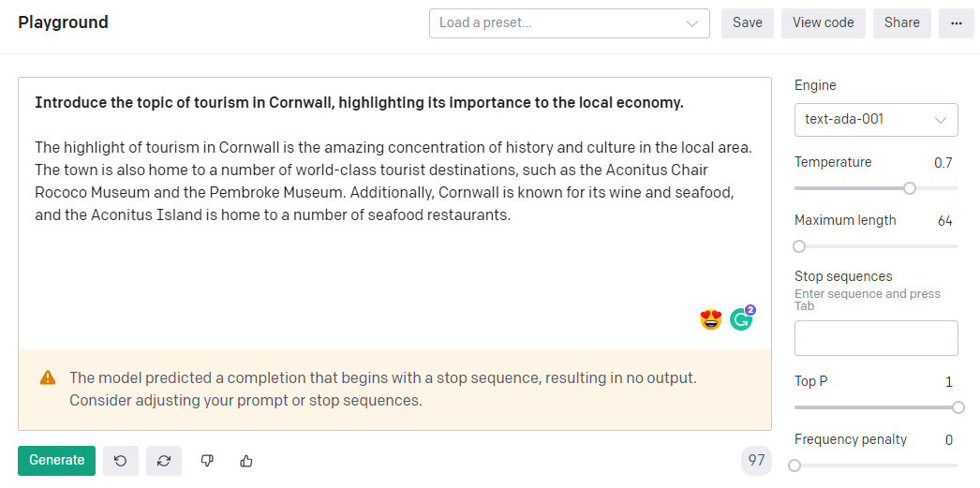Click the green Generate button

[57, 461]
